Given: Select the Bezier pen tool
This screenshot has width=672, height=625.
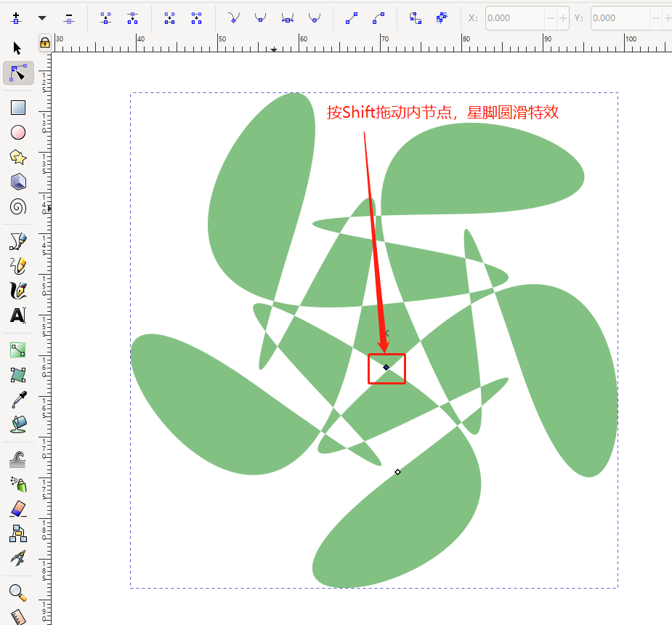Looking at the screenshot, I should [x=18, y=241].
